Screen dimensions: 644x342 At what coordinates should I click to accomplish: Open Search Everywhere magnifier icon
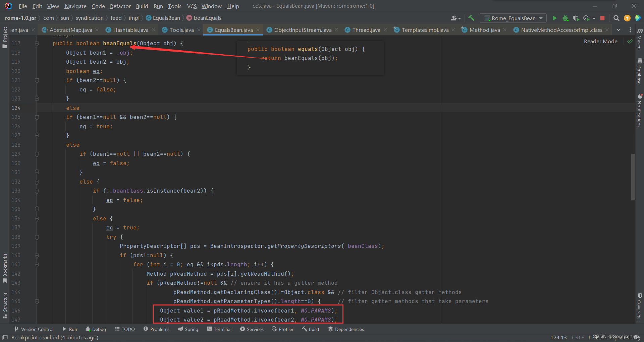coord(616,18)
